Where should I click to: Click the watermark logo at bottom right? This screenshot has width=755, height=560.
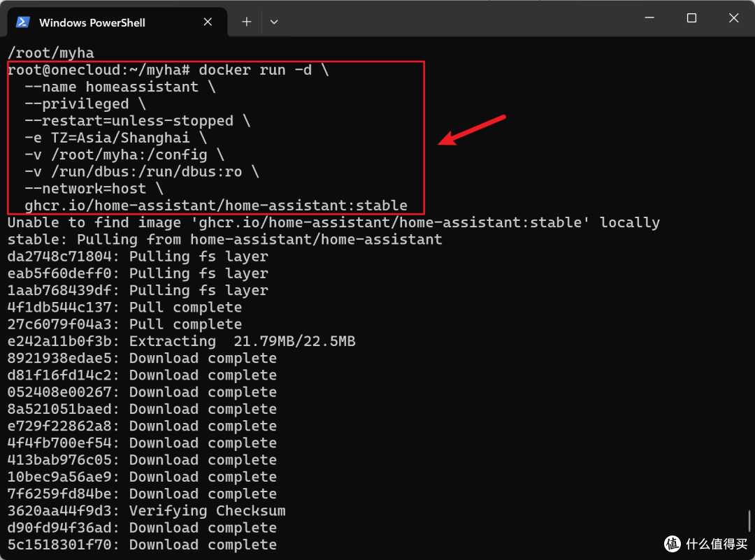(x=673, y=543)
